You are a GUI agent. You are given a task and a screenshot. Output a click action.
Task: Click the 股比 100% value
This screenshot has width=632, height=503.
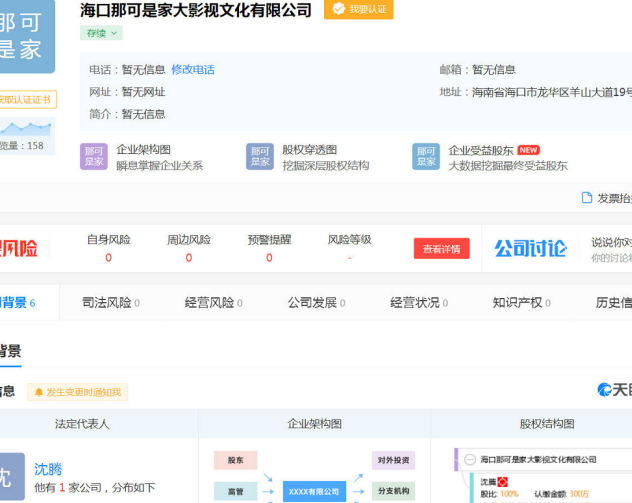point(509,494)
